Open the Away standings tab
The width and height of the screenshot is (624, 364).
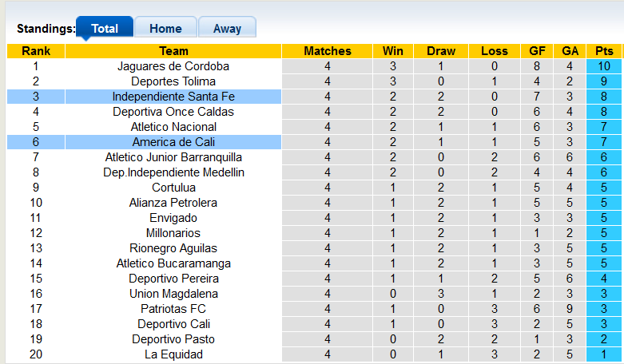227,28
